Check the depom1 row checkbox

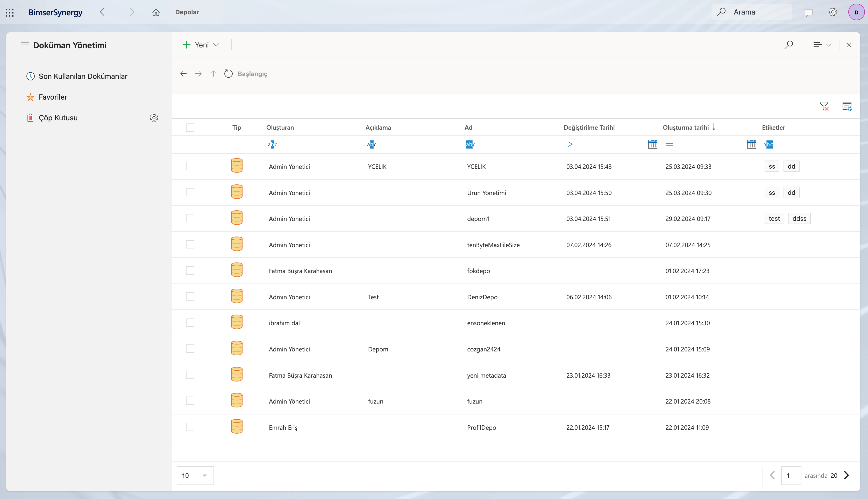tap(190, 218)
